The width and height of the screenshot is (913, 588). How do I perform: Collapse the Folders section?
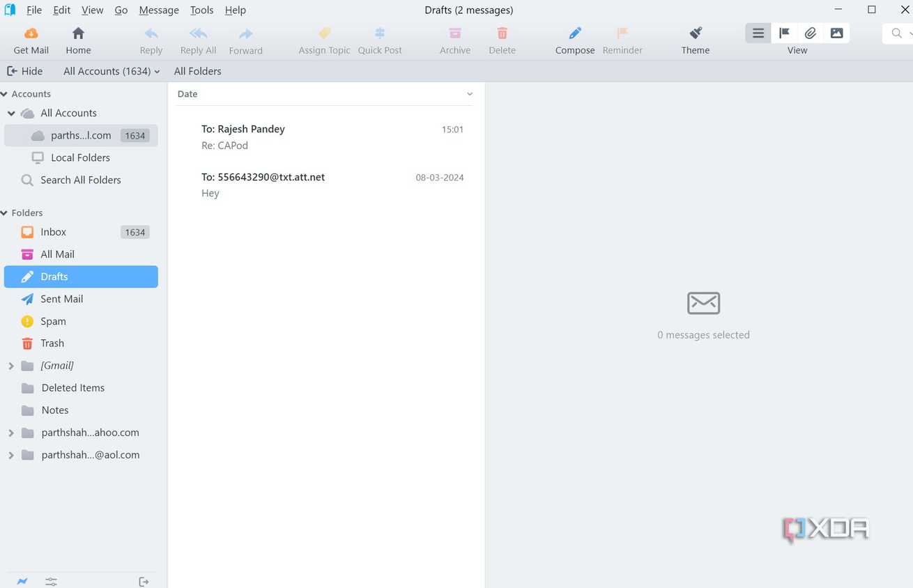(x=4, y=213)
